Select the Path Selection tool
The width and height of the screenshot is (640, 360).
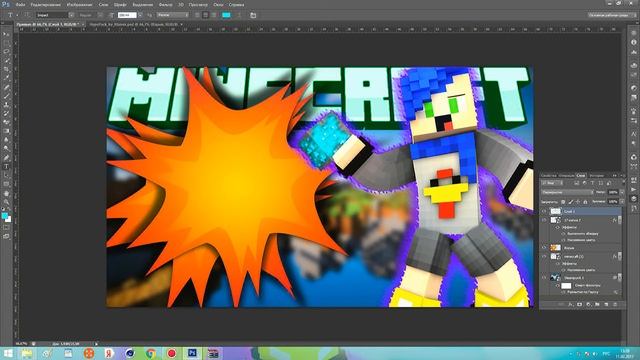point(6,175)
